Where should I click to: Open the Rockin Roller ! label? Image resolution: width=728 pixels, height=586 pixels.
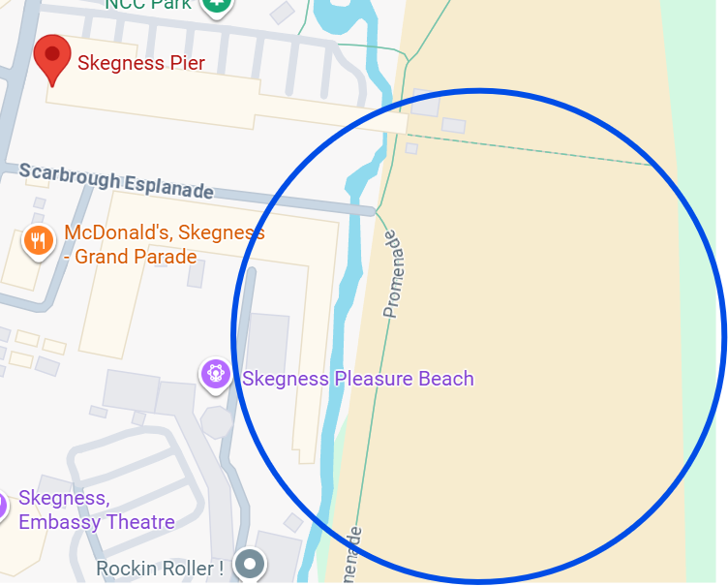point(160,569)
